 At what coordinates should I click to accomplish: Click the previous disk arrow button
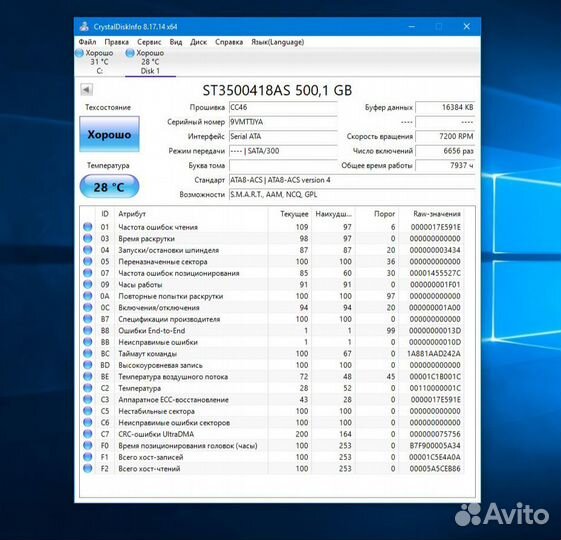[x=87, y=89]
